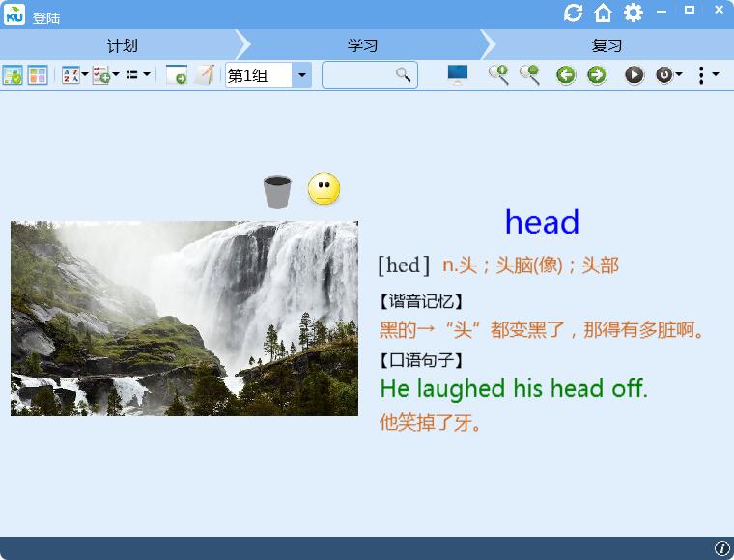Click the info icon in status bar
The height and width of the screenshot is (560, 734).
(x=722, y=548)
